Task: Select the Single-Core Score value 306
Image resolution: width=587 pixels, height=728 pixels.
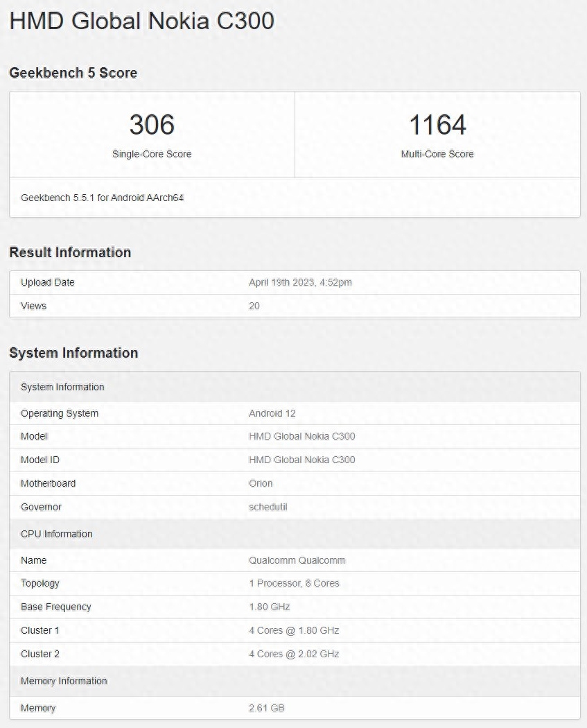Action: click(152, 125)
